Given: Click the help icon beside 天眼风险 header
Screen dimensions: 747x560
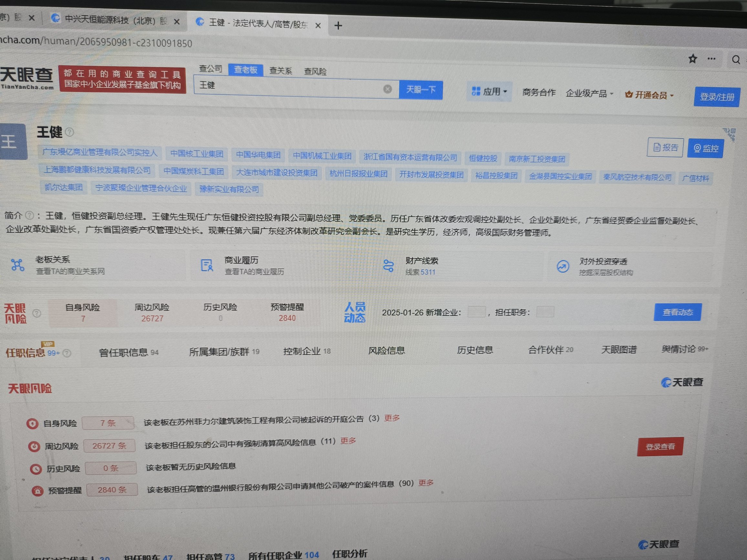Looking at the screenshot, I should 37,314.
